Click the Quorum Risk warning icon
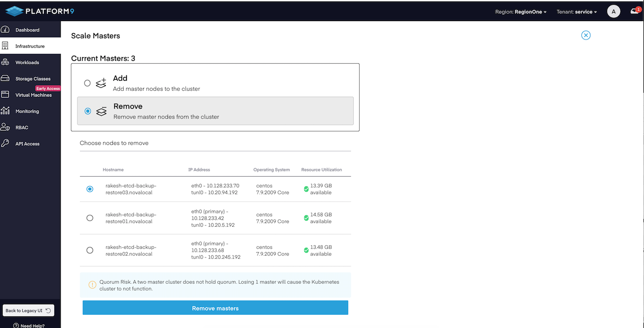This screenshot has height=328, width=644. [x=92, y=285]
